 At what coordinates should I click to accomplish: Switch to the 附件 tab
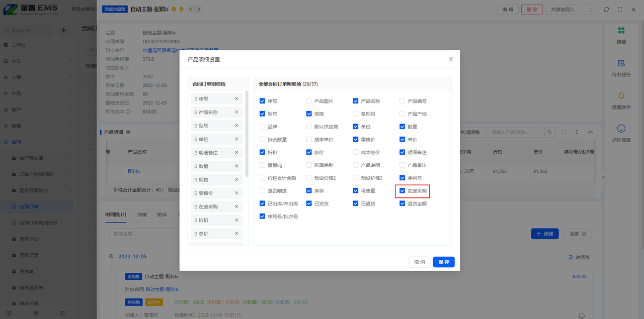point(162,215)
